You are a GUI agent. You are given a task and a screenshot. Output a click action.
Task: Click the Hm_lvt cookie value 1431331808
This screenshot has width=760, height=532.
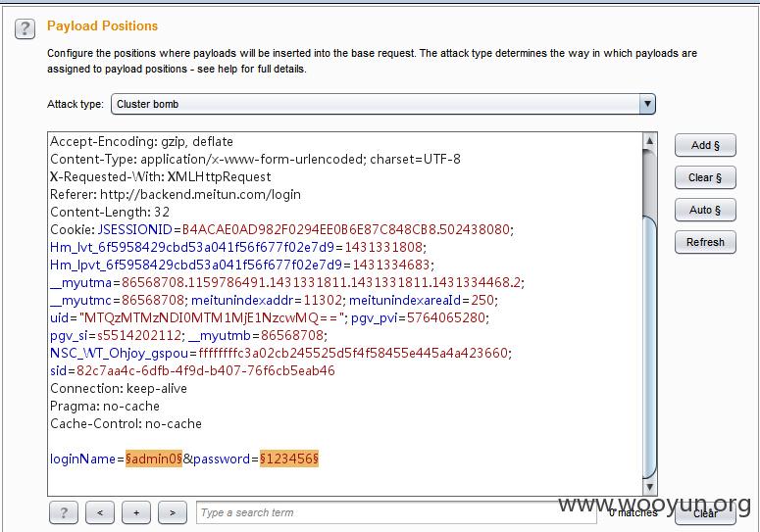[x=383, y=247]
